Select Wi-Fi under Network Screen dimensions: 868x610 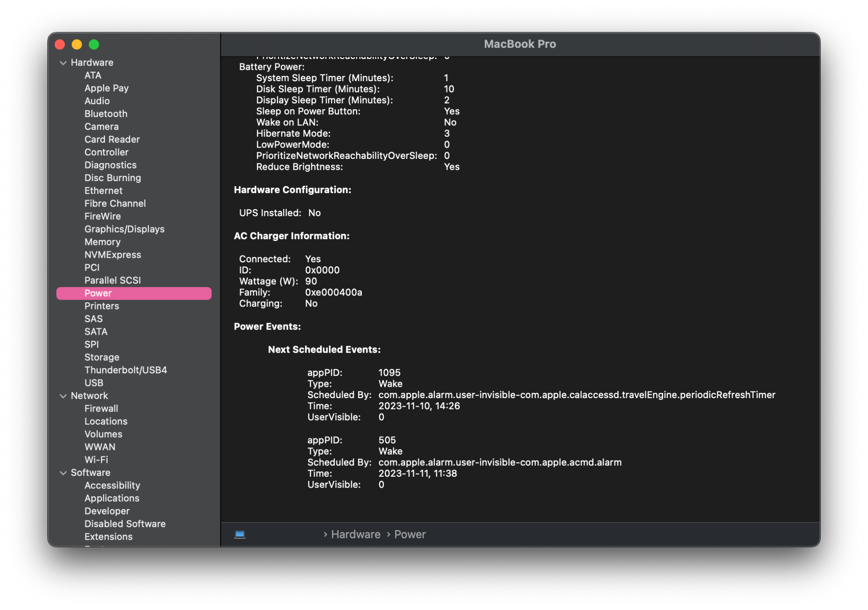pyautogui.click(x=96, y=459)
